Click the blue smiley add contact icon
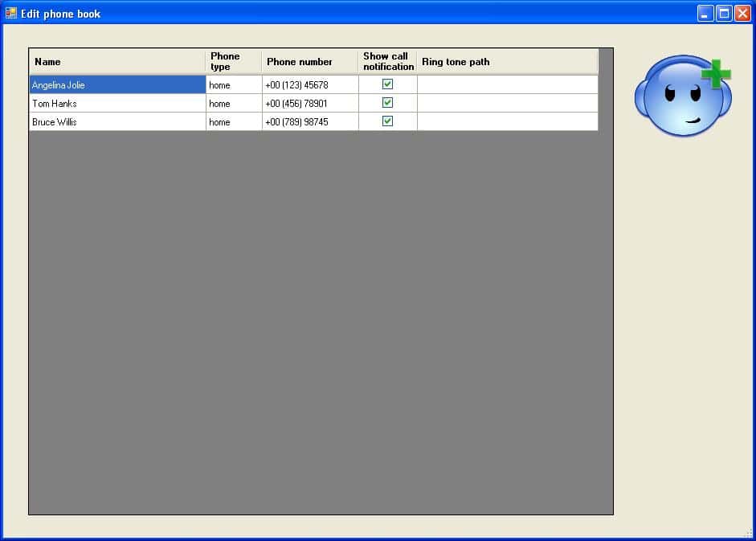Image resolution: width=756 pixels, height=541 pixels. [x=683, y=96]
